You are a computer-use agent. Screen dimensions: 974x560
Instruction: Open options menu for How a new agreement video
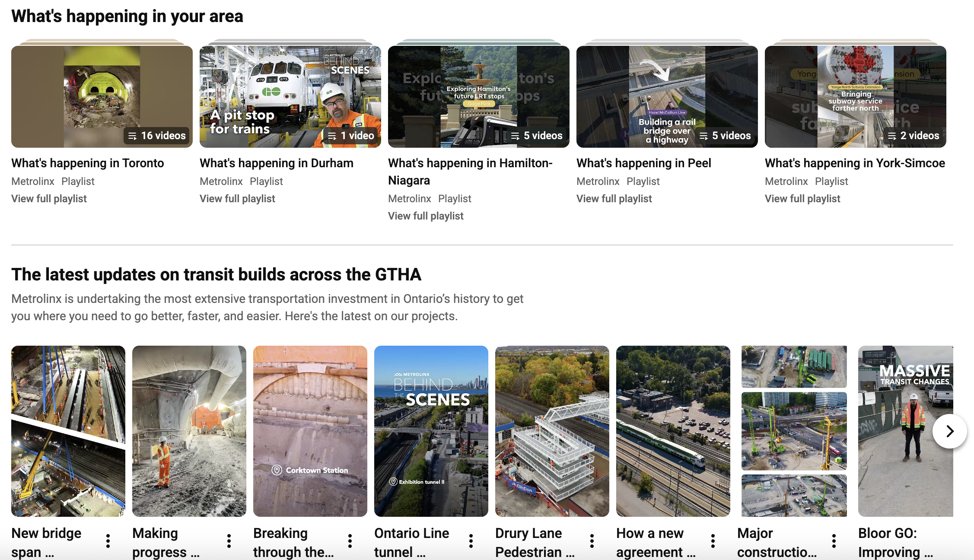tap(713, 541)
